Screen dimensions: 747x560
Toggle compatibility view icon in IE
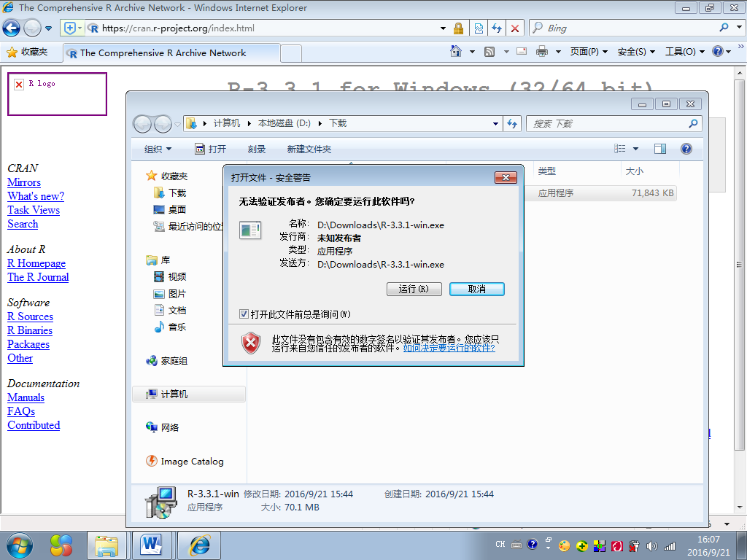click(x=479, y=28)
